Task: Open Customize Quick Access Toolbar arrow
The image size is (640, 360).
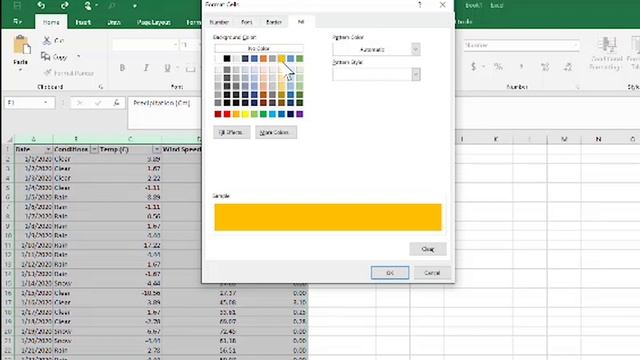Action: point(134,6)
